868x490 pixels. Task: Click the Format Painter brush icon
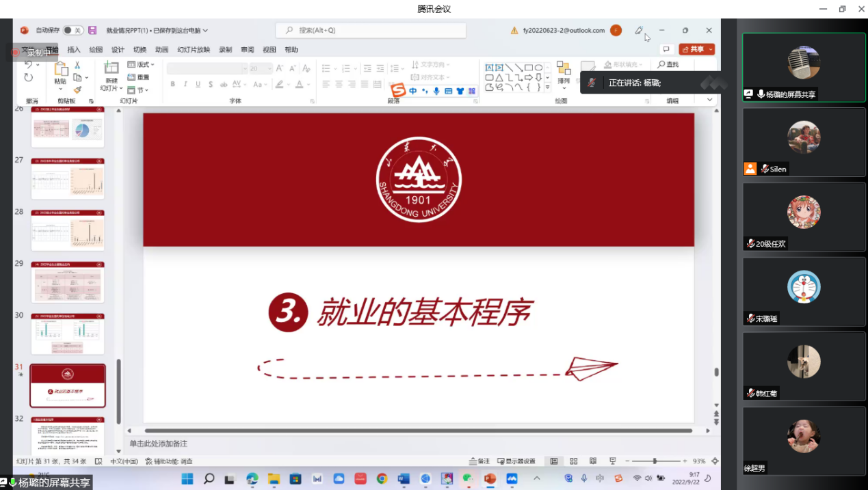coord(77,90)
